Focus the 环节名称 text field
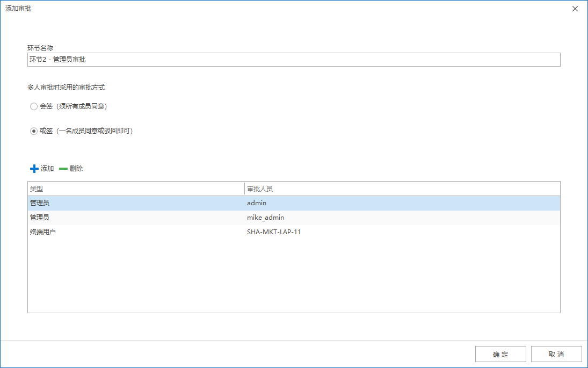The image size is (588, 368). click(293, 60)
